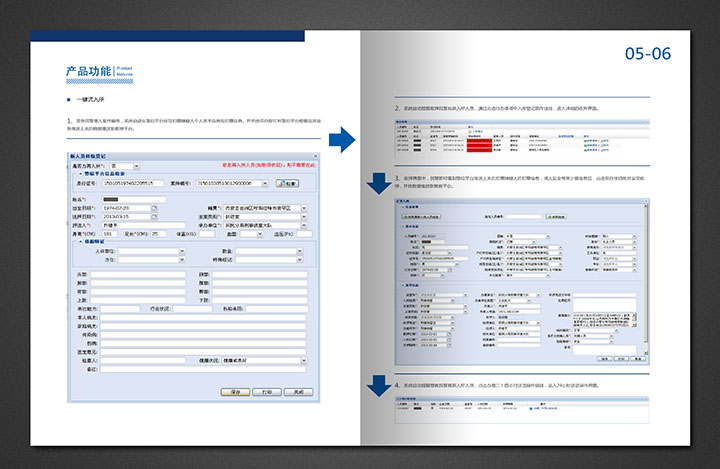Click the 关闭 button in left dialog

(296, 392)
